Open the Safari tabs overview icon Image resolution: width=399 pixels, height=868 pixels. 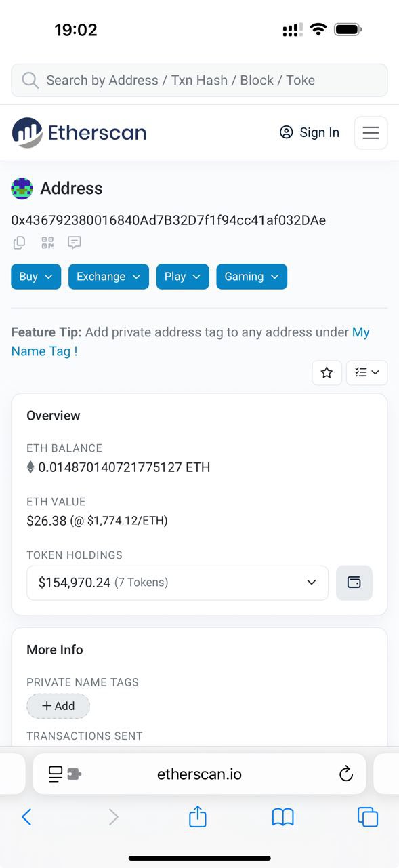[368, 817]
